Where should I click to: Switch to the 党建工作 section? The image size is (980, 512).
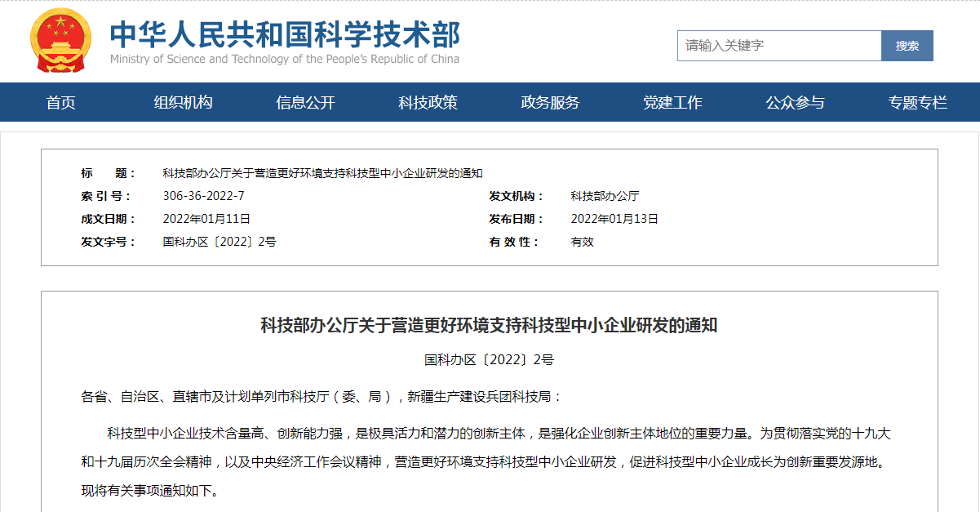[673, 103]
